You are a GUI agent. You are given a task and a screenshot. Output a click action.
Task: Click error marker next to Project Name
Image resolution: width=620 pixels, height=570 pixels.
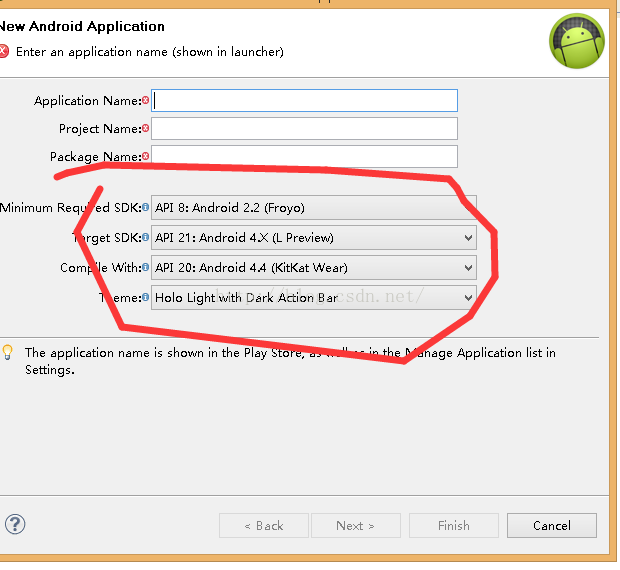146,128
